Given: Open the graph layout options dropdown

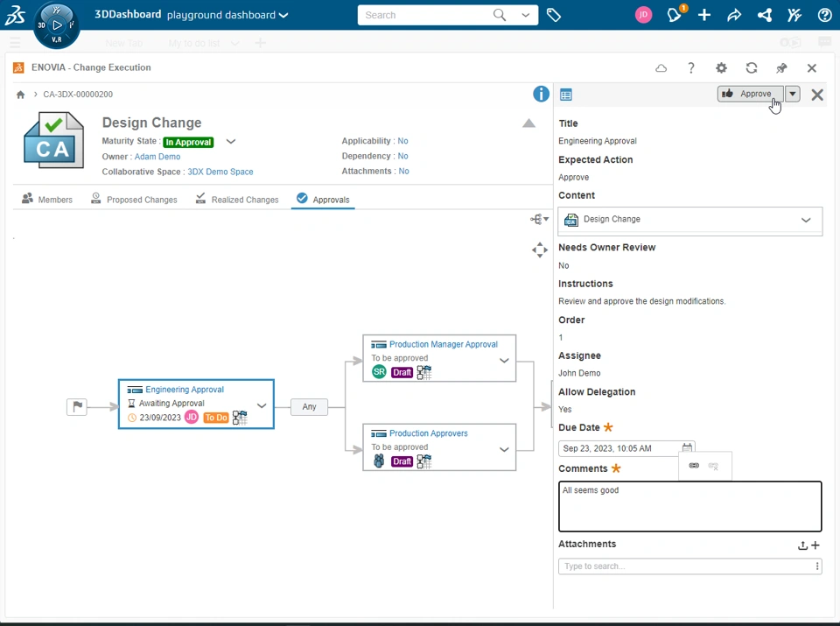Looking at the screenshot, I should tap(540, 219).
